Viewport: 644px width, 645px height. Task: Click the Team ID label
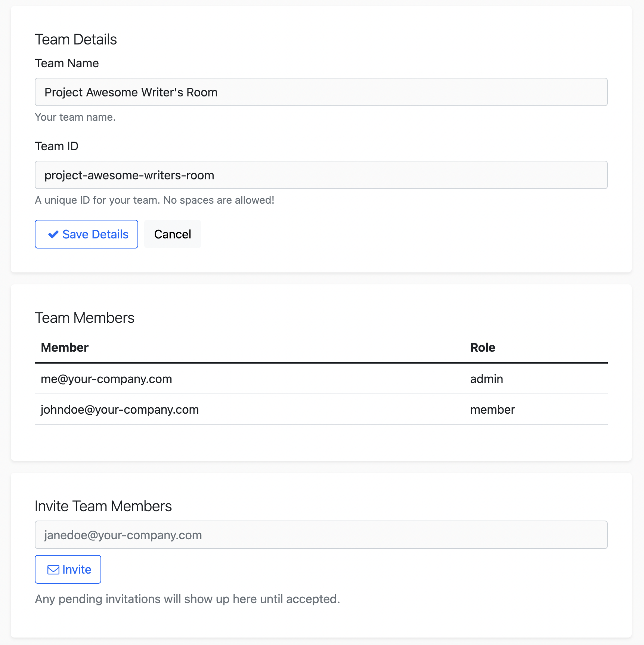point(57,146)
